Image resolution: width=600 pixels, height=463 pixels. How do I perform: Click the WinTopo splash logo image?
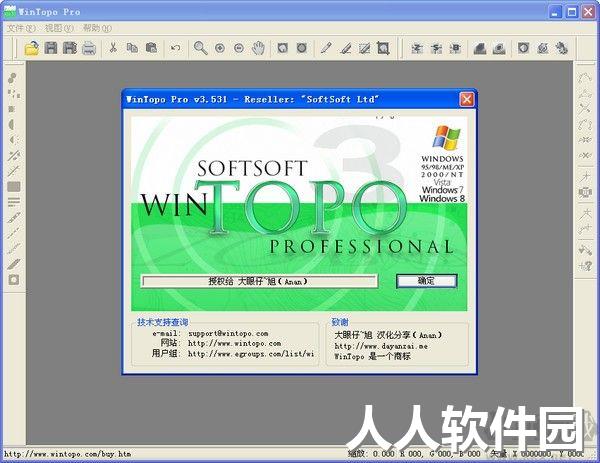pos(299,213)
